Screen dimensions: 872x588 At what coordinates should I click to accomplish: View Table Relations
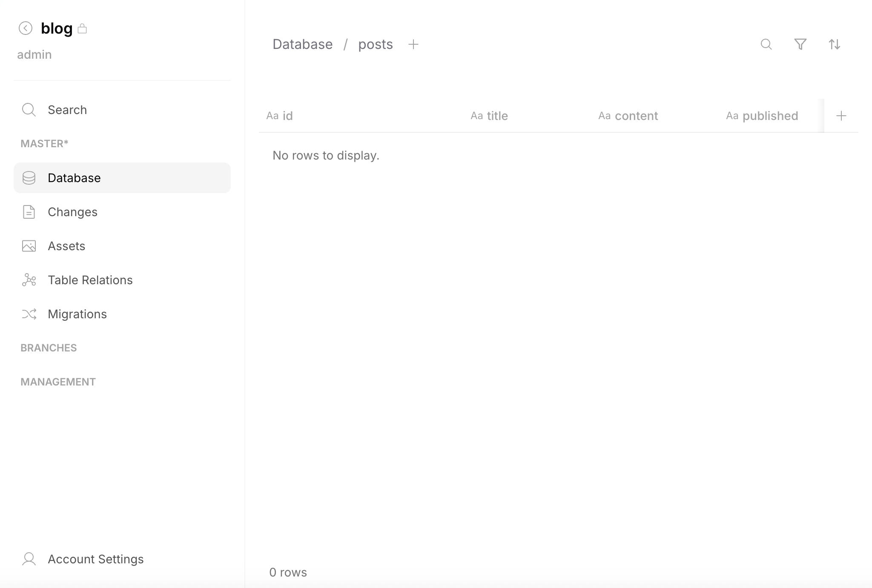[x=90, y=280]
